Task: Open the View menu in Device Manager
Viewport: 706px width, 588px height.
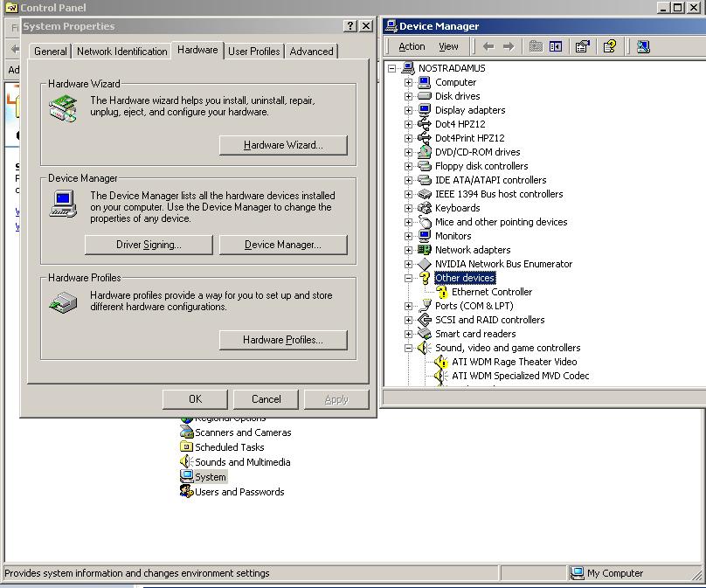Action: tap(448, 46)
